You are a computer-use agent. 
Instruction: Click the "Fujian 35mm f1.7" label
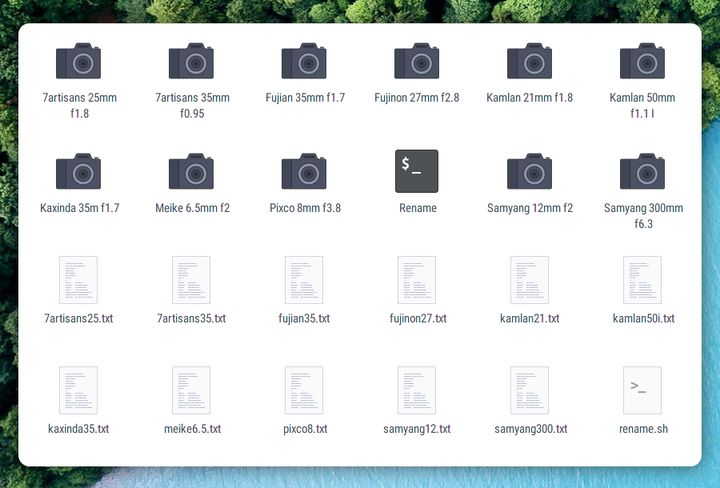(305, 98)
